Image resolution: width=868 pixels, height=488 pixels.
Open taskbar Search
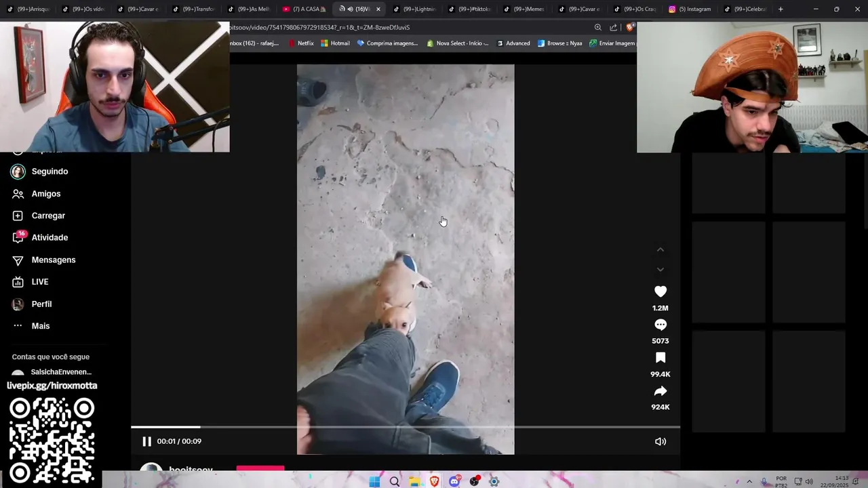click(394, 482)
